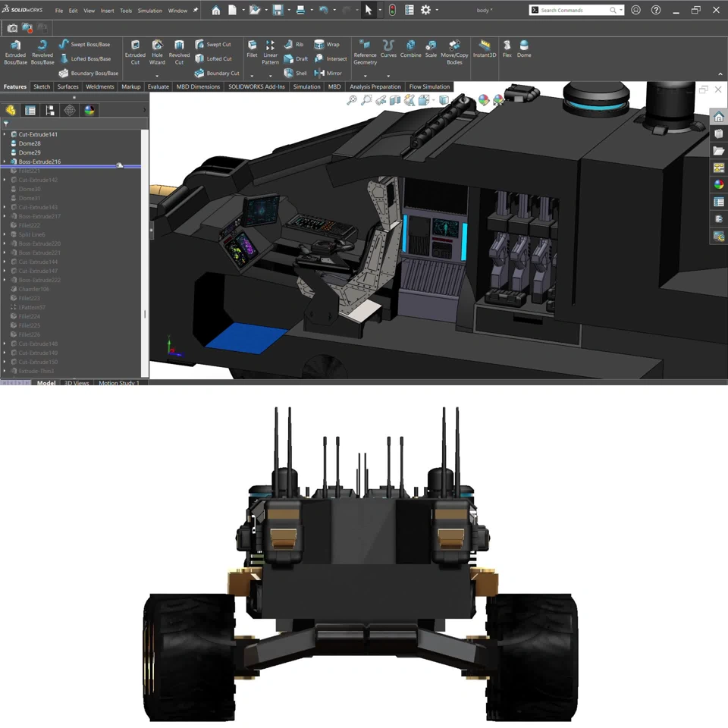Click the Rib feature tool

click(293, 44)
